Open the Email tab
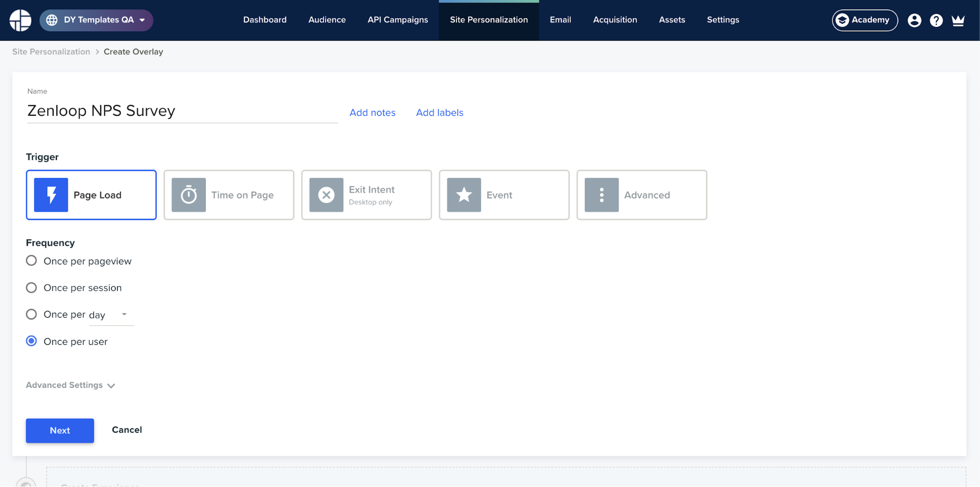The width and height of the screenshot is (980, 487). tap(560, 20)
